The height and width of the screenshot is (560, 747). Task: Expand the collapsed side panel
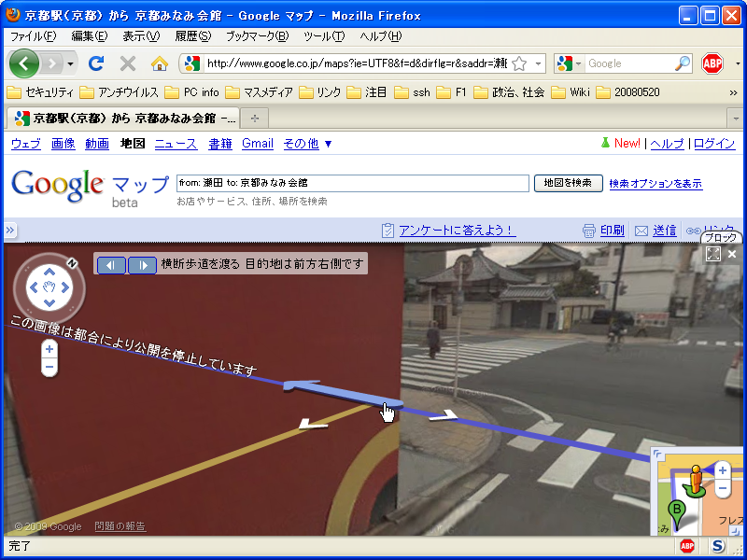click(x=10, y=231)
